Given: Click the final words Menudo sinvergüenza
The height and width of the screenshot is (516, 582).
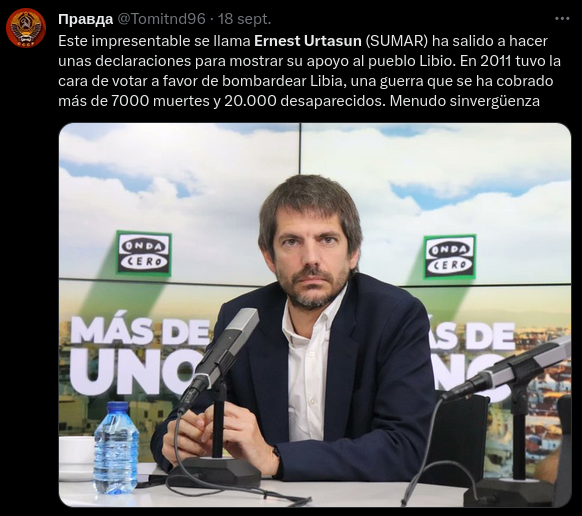Looking at the screenshot, I should coord(465,101).
